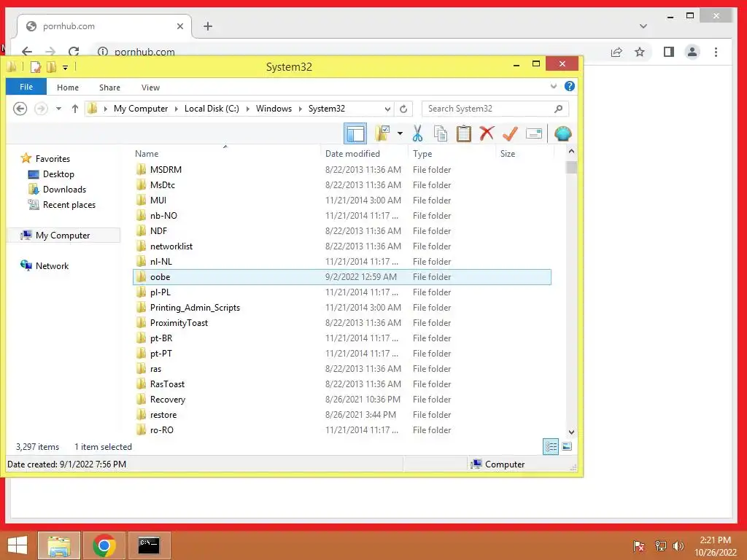Click My Computer breadcrumb in address bar
The image size is (747, 560).
point(141,109)
